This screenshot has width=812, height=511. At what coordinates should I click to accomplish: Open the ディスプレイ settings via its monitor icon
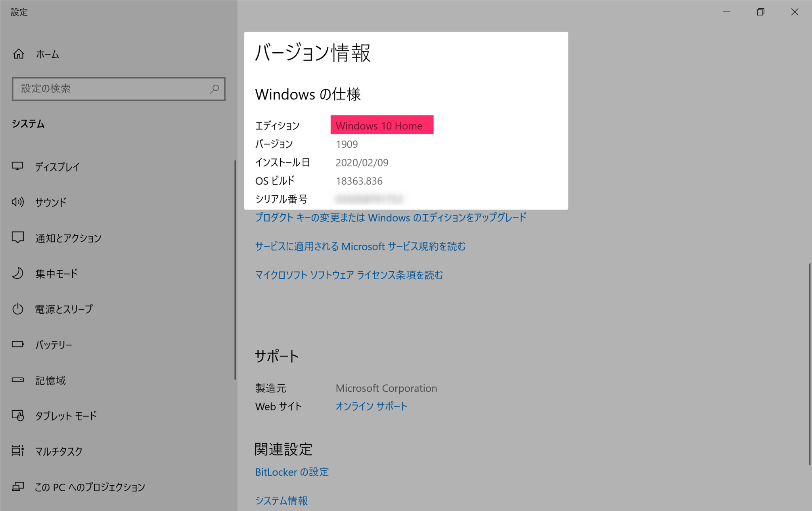click(17, 167)
